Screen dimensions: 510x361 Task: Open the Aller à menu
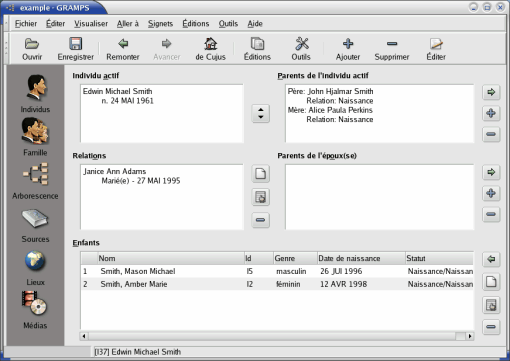click(x=128, y=24)
